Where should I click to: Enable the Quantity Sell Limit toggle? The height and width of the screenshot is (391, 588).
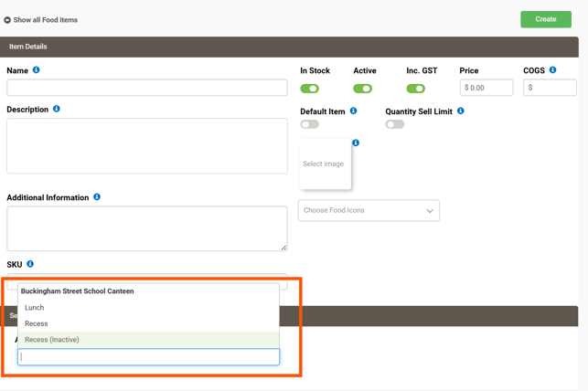395,124
